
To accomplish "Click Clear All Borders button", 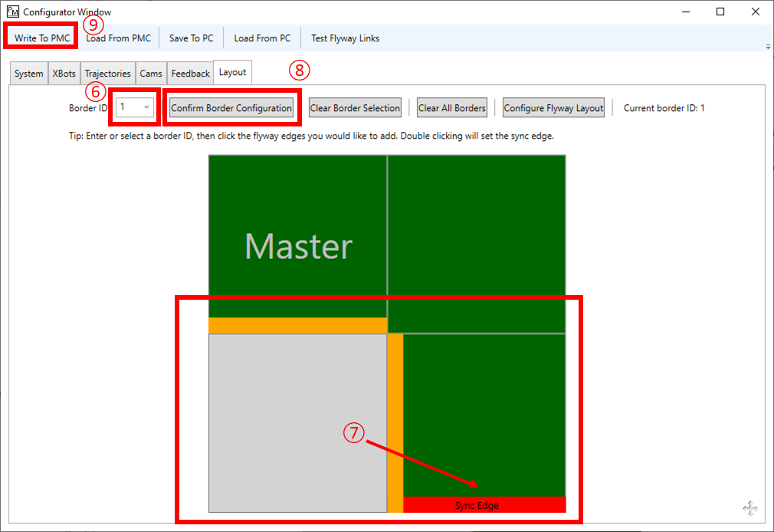I will (452, 108).
